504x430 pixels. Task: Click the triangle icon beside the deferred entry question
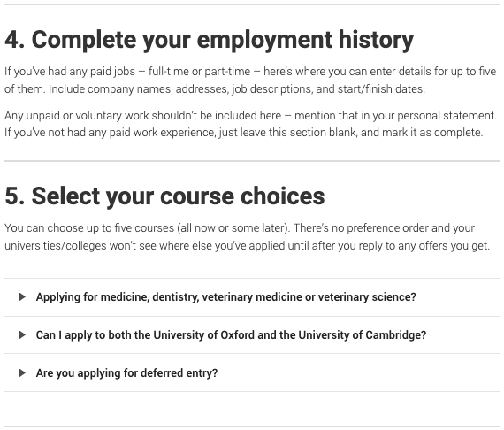point(22,372)
